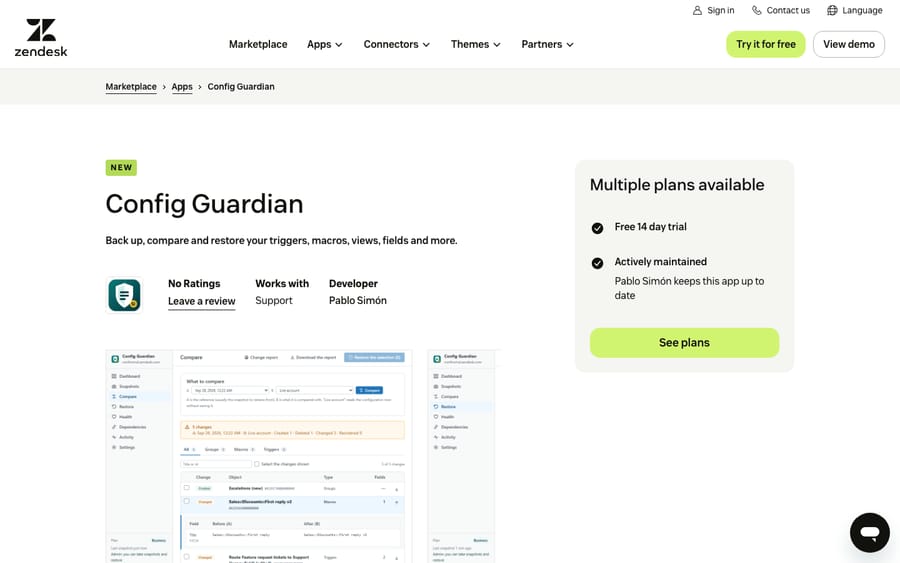The image size is (900, 563).
Task: Open the Compare screenshot thumbnail
Action: point(259,456)
